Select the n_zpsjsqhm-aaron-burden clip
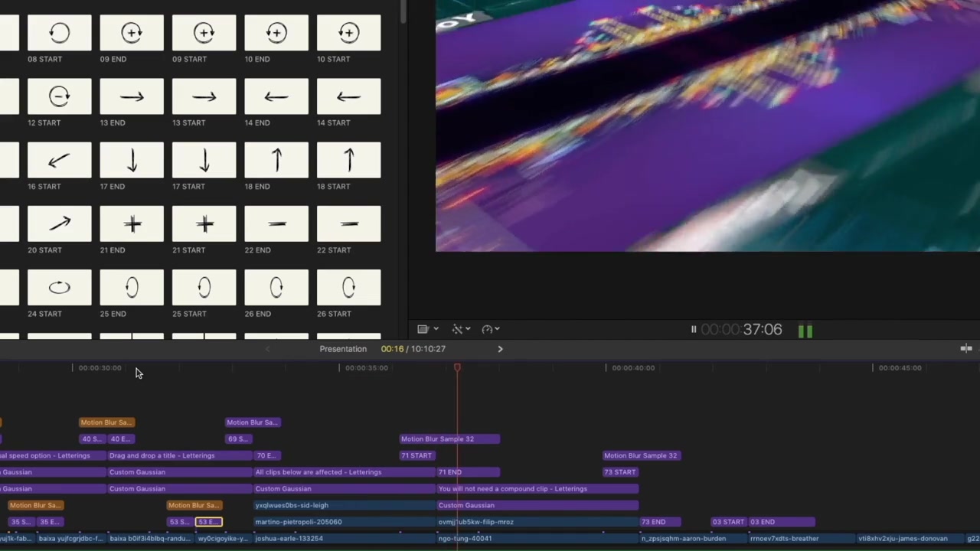This screenshot has width=980, height=551. [x=693, y=539]
